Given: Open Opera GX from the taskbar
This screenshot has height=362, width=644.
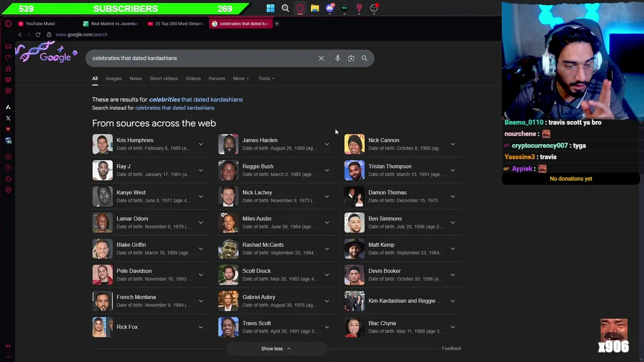Looking at the screenshot, I should (x=300, y=8).
